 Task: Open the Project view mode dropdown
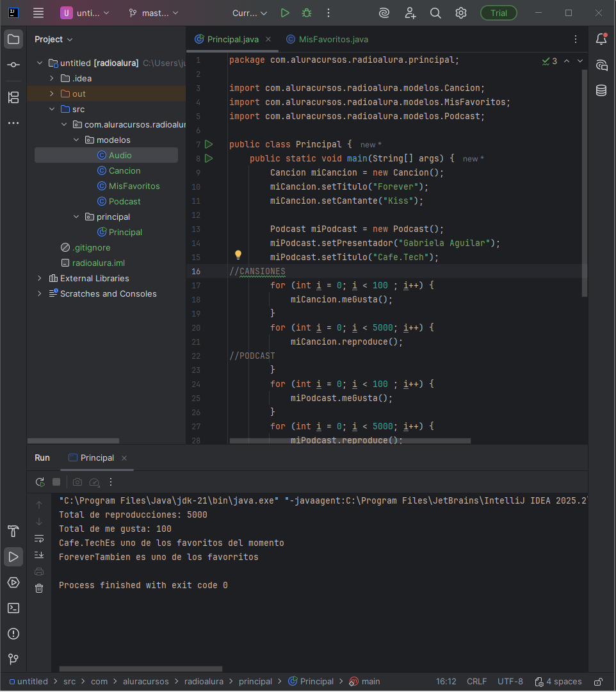(53, 39)
